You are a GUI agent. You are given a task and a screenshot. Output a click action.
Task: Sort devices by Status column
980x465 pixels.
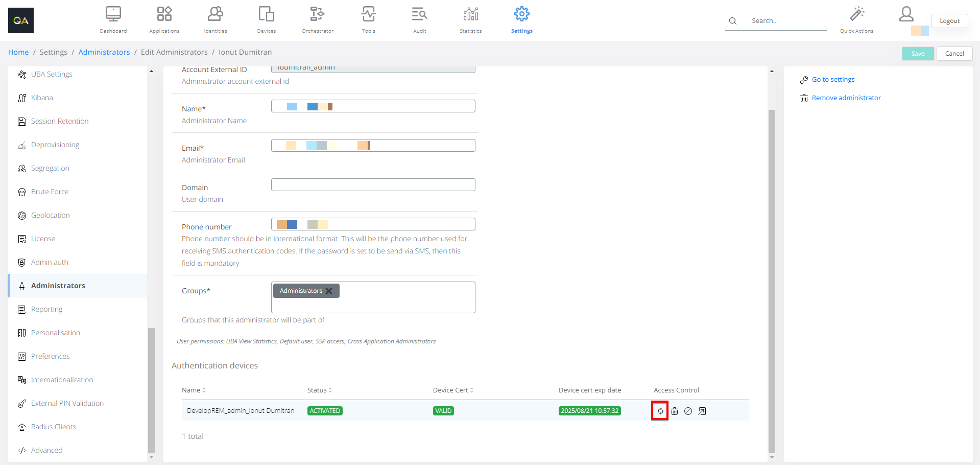(x=320, y=390)
